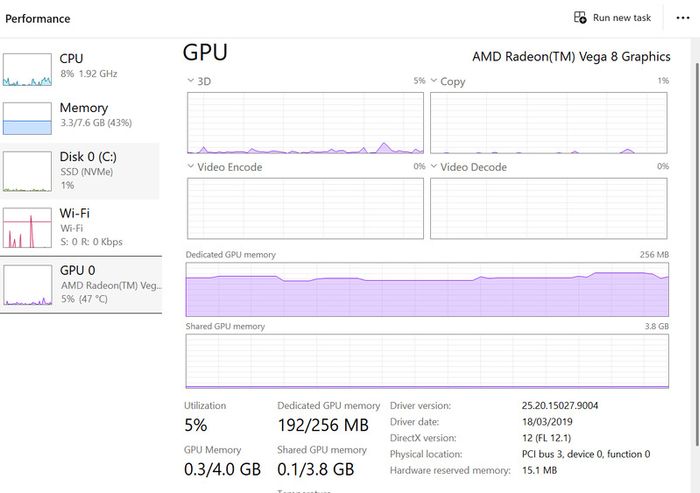Open the Disk 0 (C:) performance entry

[x=79, y=171]
